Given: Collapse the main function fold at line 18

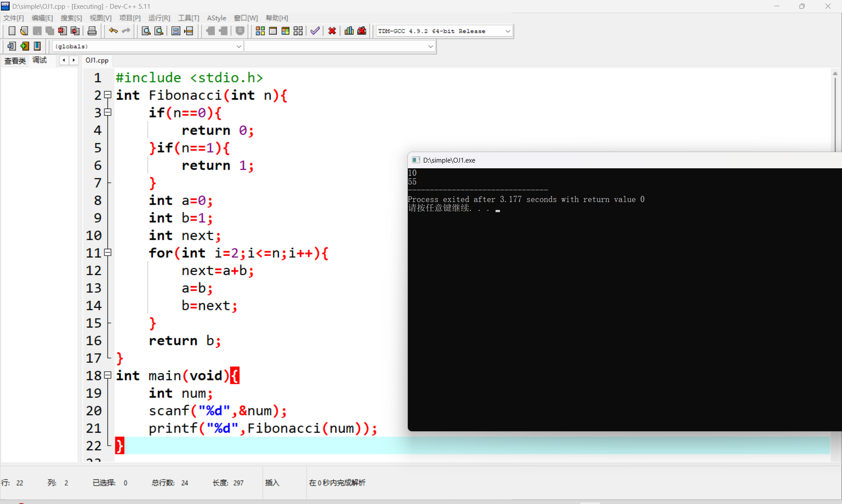Looking at the screenshot, I should (108, 375).
